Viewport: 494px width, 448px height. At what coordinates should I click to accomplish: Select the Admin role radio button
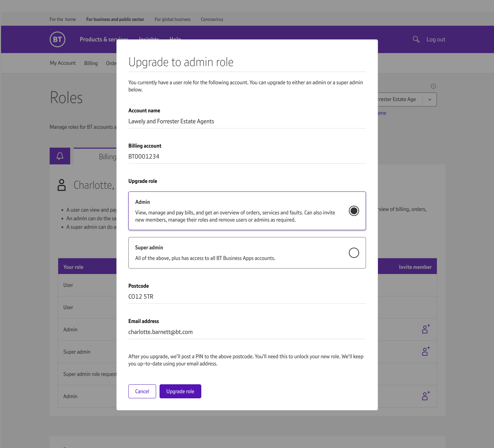[x=354, y=211]
